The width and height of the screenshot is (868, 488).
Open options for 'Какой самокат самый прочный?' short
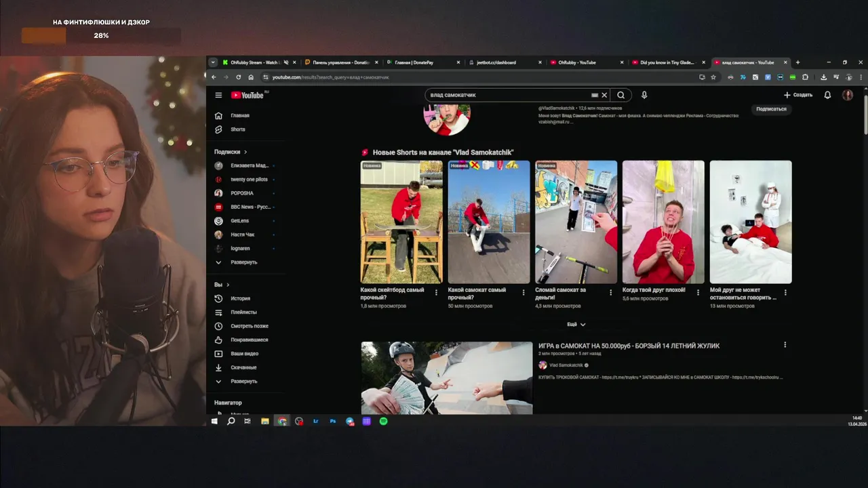pyautogui.click(x=524, y=293)
